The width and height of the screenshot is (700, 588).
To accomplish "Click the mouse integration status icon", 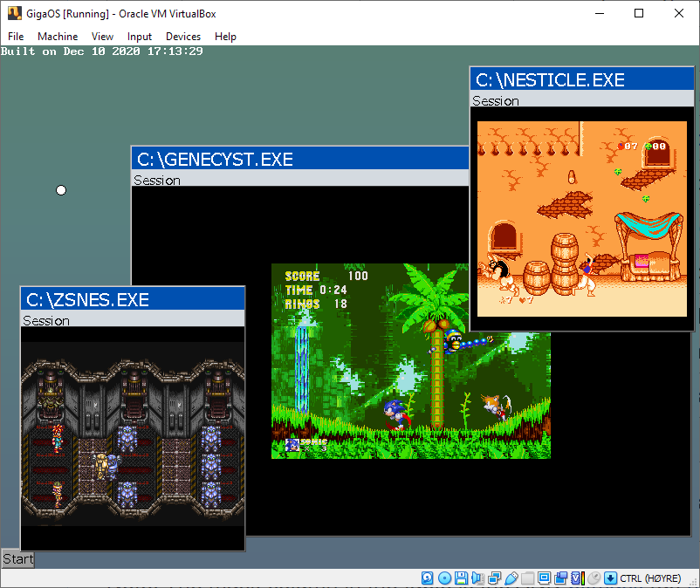I will (x=594, y=578).
